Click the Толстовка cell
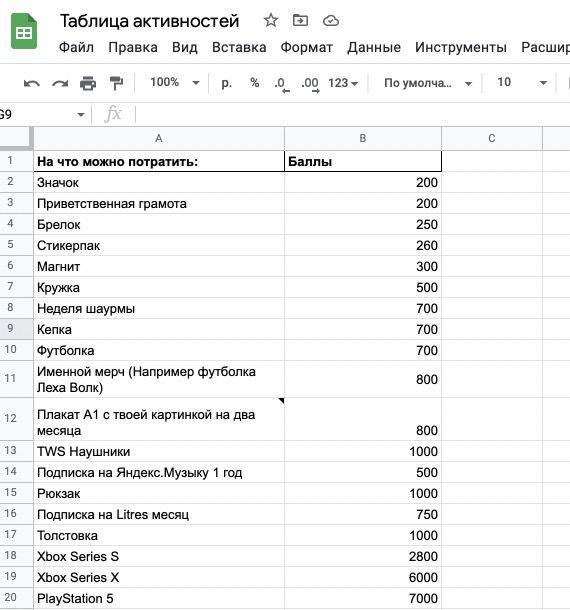570x610 pixels. pyautogui.click(x=159, y=535)
